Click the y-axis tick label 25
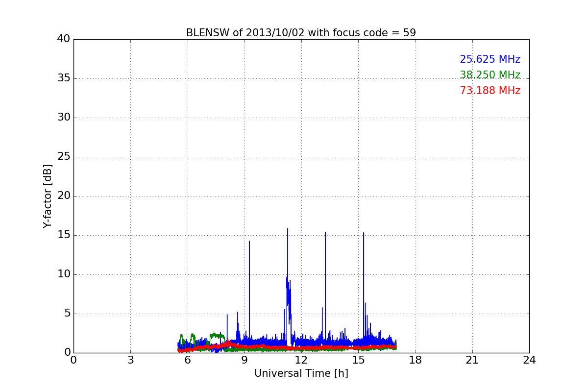The image size is (588, 392). tap(64, 157)
